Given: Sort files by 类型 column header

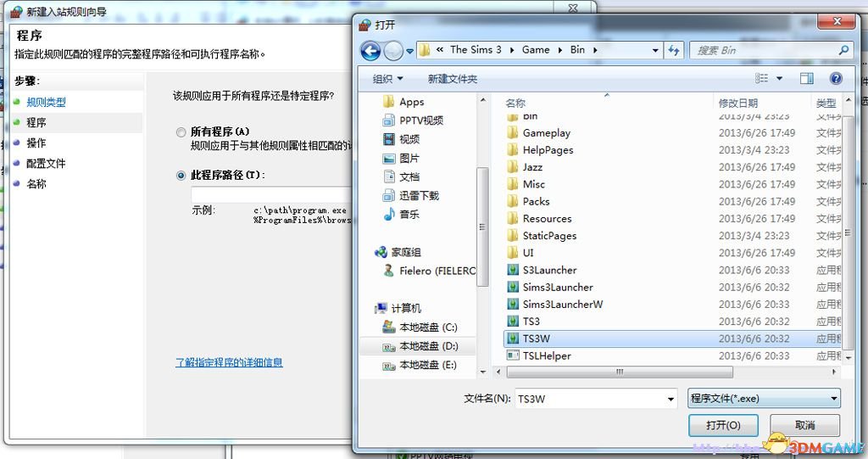Looking at the screenshot, I should coord(826,103).
